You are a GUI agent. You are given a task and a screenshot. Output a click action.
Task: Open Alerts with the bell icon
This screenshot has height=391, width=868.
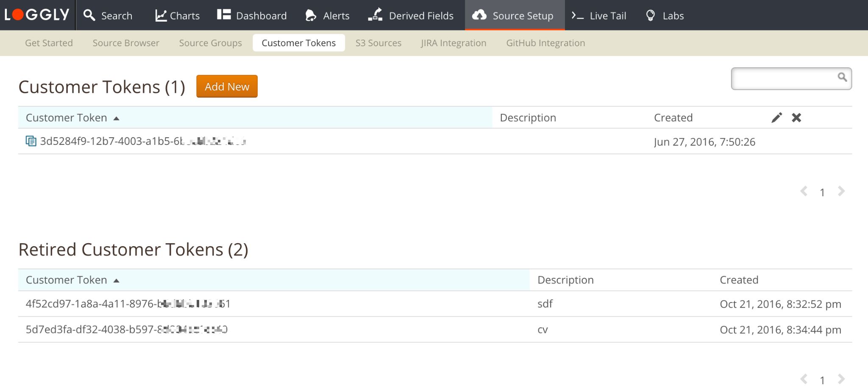(327, 16)
